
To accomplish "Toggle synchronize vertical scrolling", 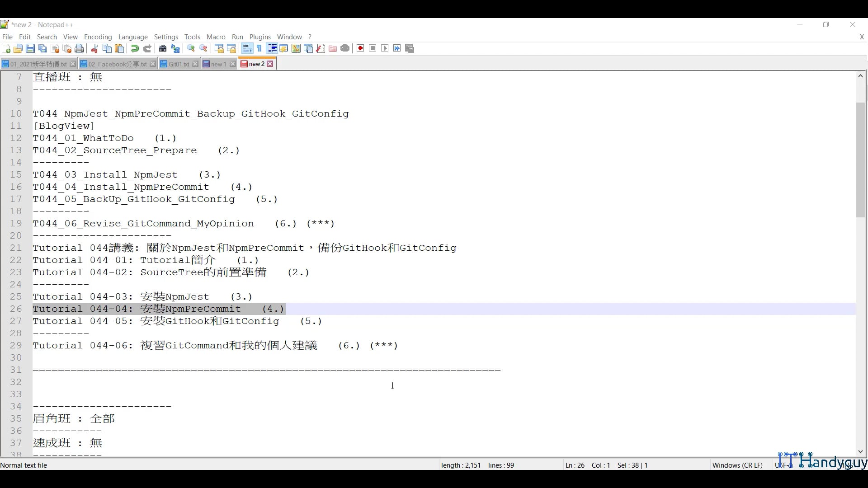I will [218, 48].
